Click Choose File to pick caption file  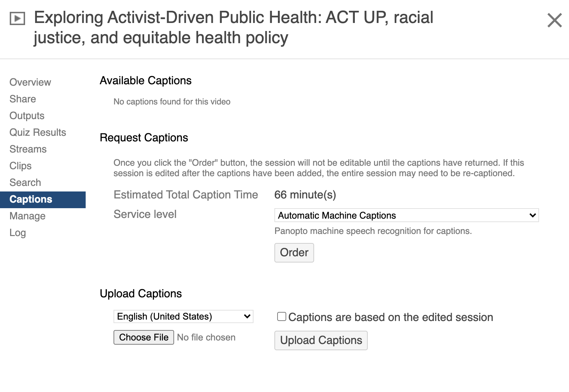[x=143, y=337]
